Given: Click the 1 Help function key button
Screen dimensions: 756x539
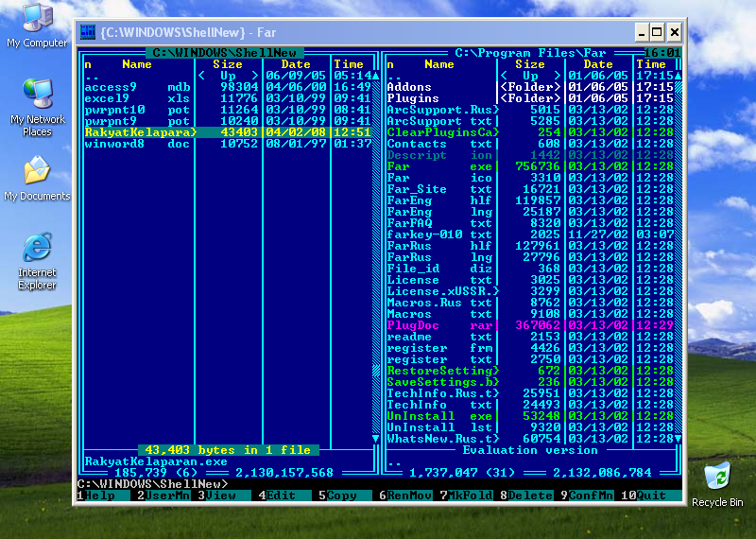Looking at the screenshot, I should [103, 496].
